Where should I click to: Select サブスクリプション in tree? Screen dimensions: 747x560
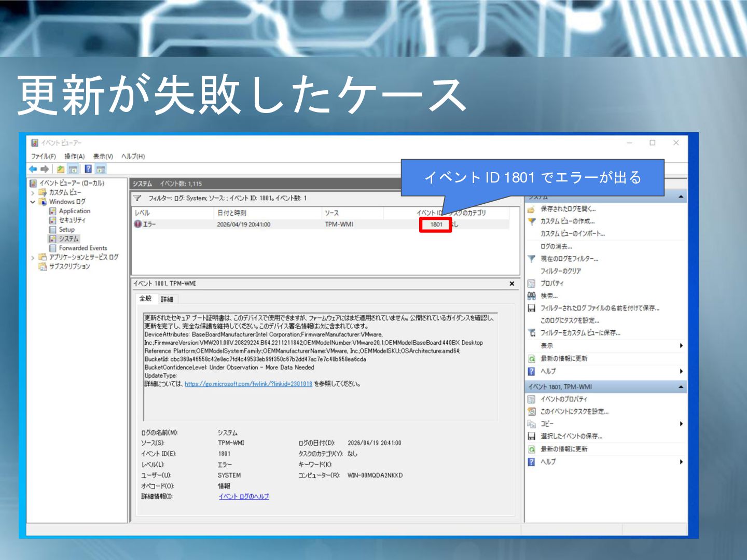pyautogui.click(x=70, y=267)
